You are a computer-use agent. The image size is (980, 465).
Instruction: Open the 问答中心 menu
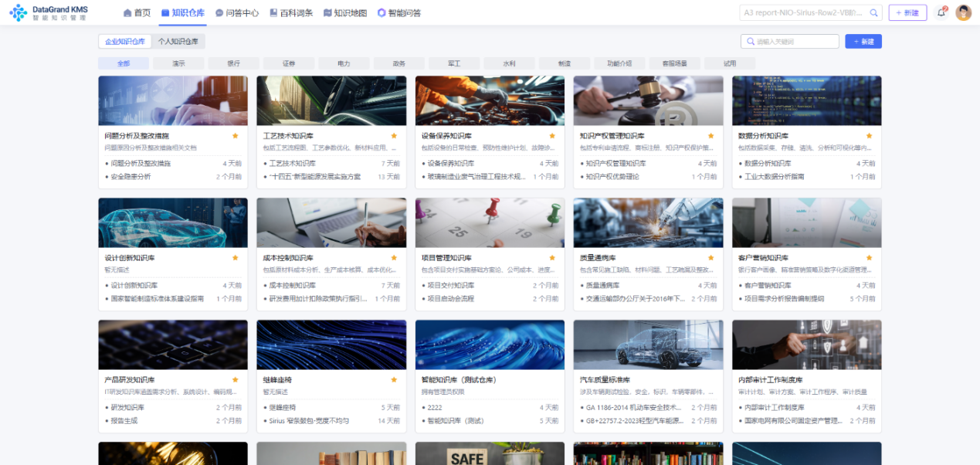237,13
